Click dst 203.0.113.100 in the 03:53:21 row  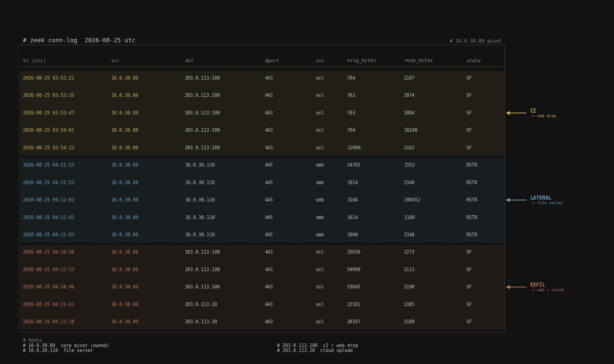click(202, 78)
